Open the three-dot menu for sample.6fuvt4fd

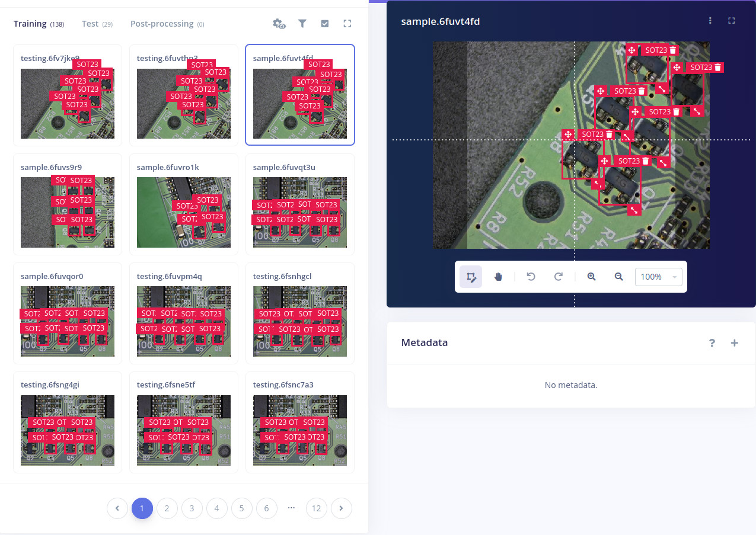[710, 21]
